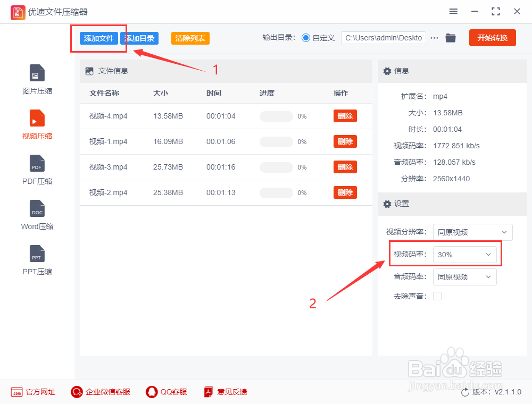Screen dimensions: 532x404
Task: Click the 添加目录 button
Action: (x=139, y=38)
